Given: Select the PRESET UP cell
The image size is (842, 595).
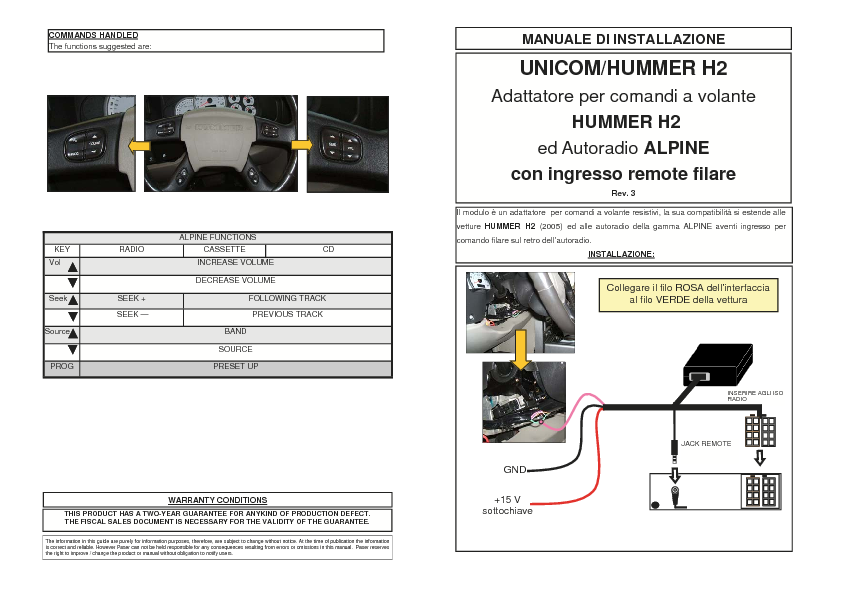Looking at the screenshot, I should point(236,367).
